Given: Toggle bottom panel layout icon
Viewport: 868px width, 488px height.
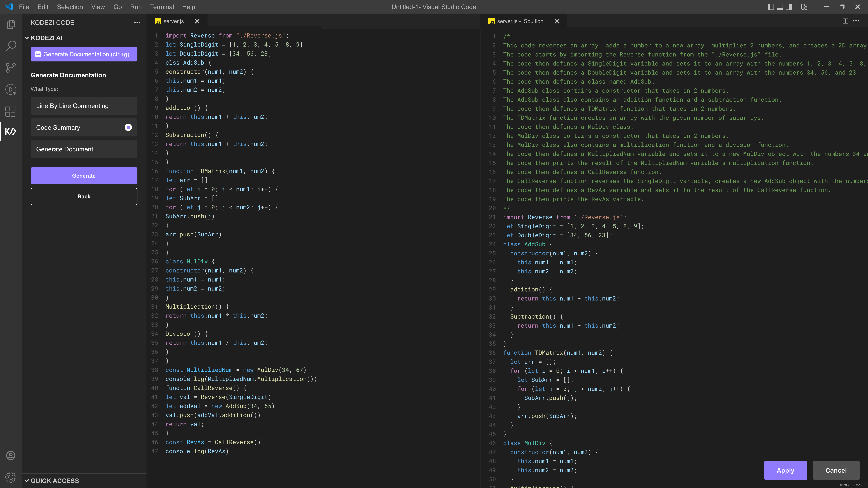Looking at the screenshot, I should pos(780,7).
